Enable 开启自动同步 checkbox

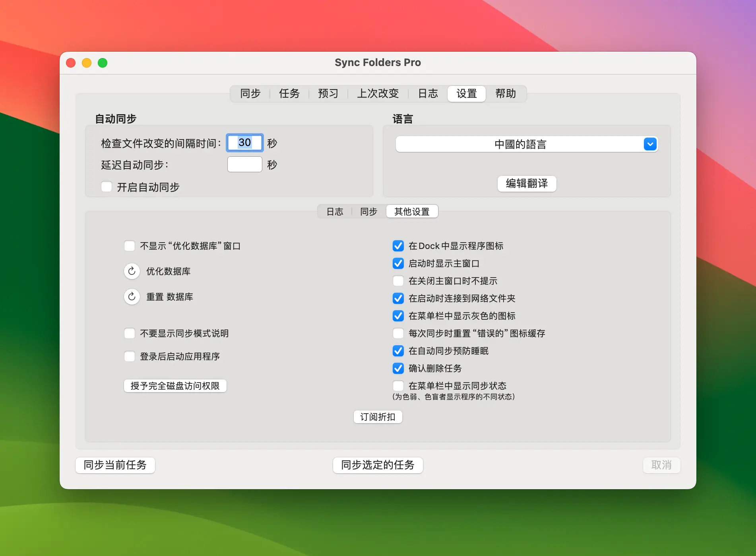(x=106, y=187)
